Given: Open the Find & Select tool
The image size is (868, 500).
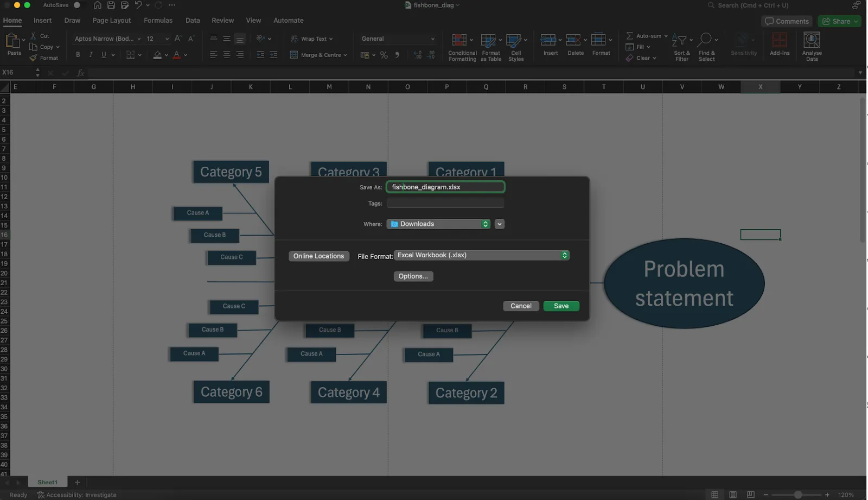Looking at the screenshot, I should click(x=704, y=40).
